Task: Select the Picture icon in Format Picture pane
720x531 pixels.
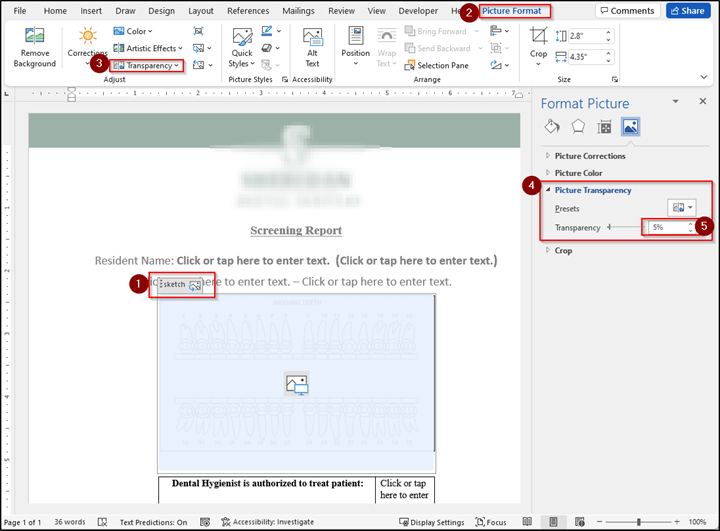Action: point(630,126)
